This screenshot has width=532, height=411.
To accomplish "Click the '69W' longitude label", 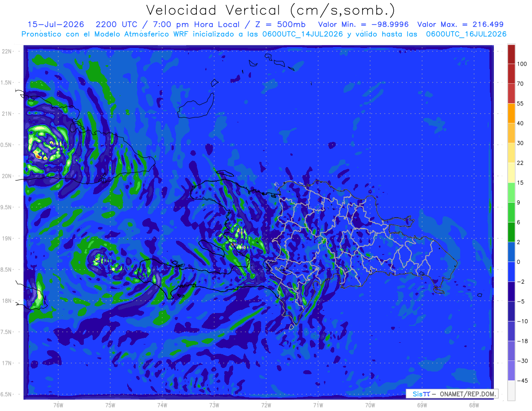I will pos(422,405).
